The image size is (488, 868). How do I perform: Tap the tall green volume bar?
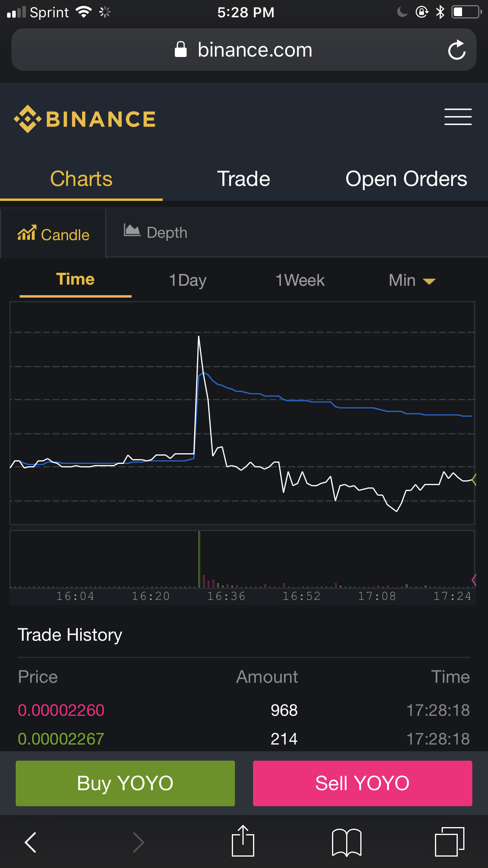(199, 559)
